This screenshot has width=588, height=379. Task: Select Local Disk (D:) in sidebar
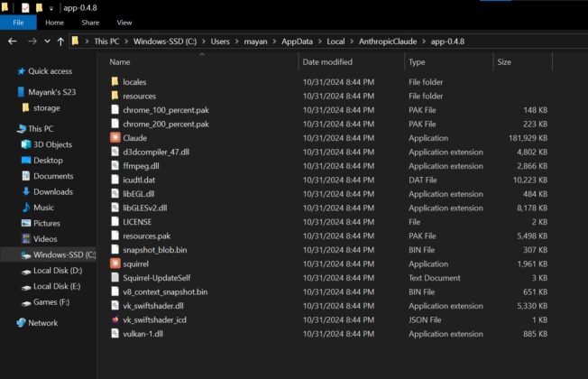[57, 271]
